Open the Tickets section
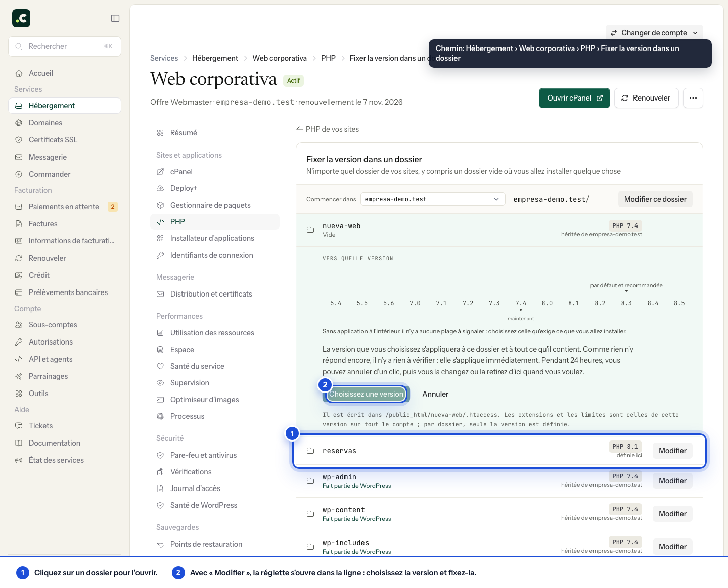This screenshot has height=588, width=728. tap(65, 426)
